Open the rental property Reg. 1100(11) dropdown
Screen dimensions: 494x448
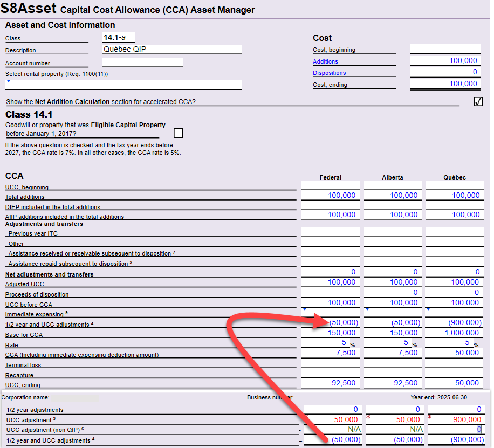pyautogui.click(x=8, y=82)
